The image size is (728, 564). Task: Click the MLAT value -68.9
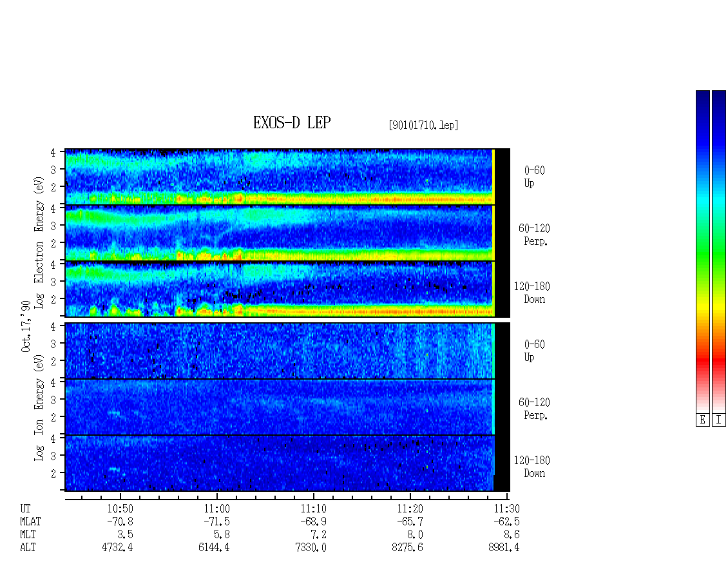(x=313, y=521)
